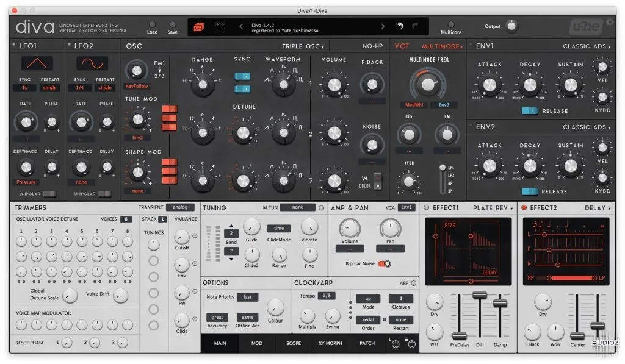The image size is (625, 364).
Task: Go to next preset with right arrow
Action: 383,26
